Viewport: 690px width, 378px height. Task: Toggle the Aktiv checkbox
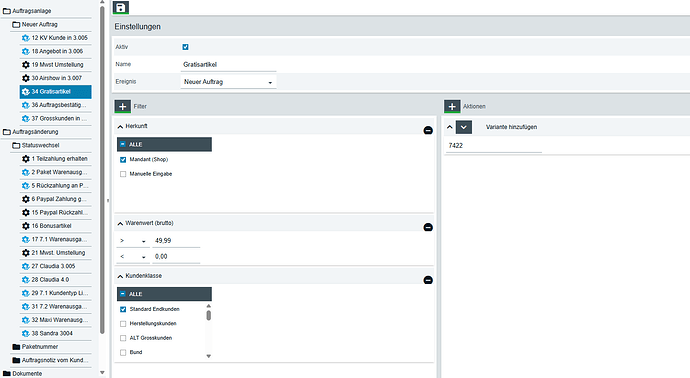(185, 47)
